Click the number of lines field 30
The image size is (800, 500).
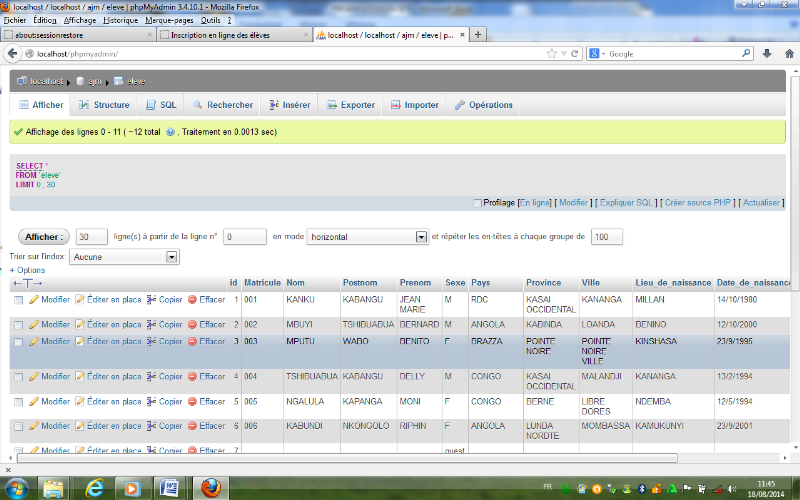click(91, 237)
